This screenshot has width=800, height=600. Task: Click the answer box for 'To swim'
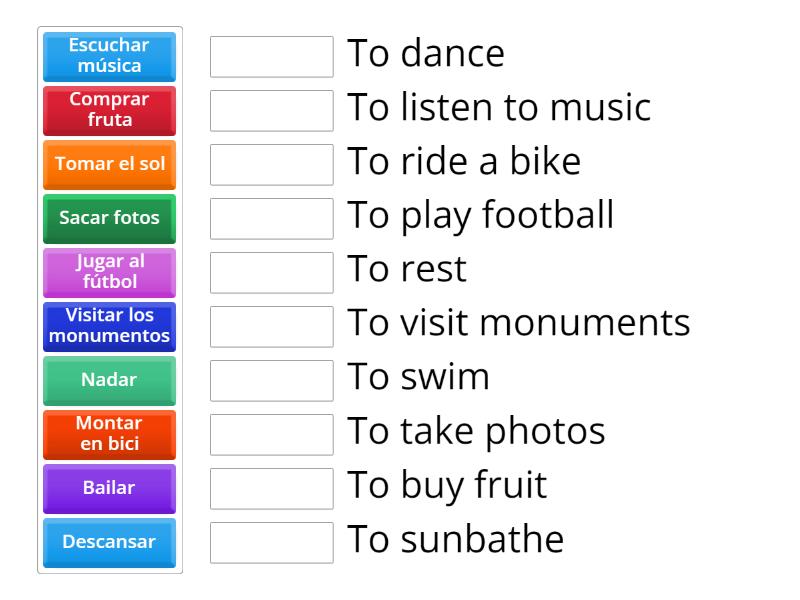pyautogui.click(x=271, y=381)
